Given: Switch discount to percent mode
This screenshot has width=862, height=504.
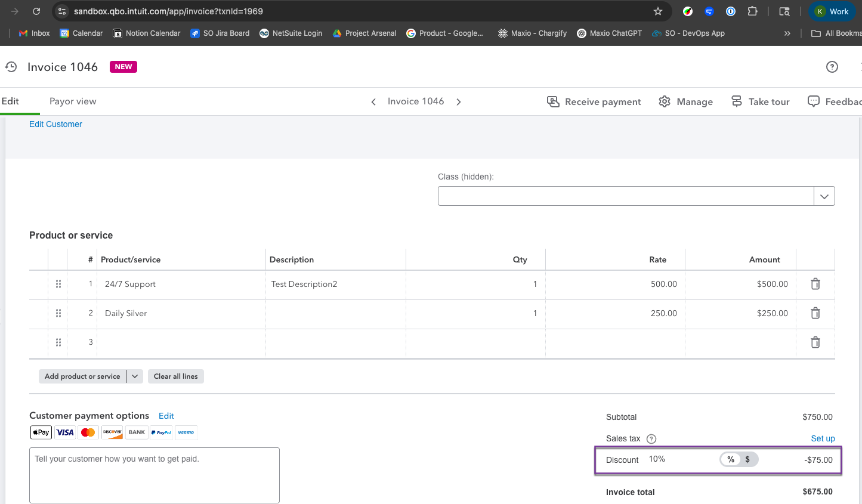Looking at the screenshot, I should (x=731, y=459).
